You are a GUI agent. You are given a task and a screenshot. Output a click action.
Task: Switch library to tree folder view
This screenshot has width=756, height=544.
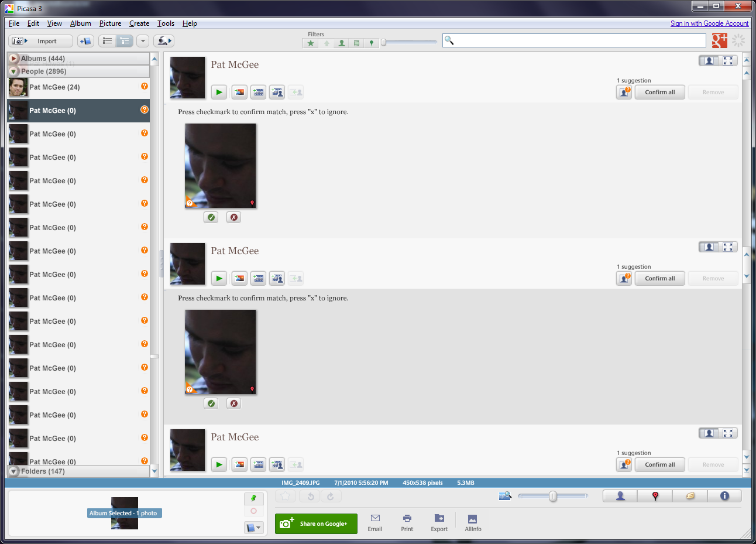125,41
